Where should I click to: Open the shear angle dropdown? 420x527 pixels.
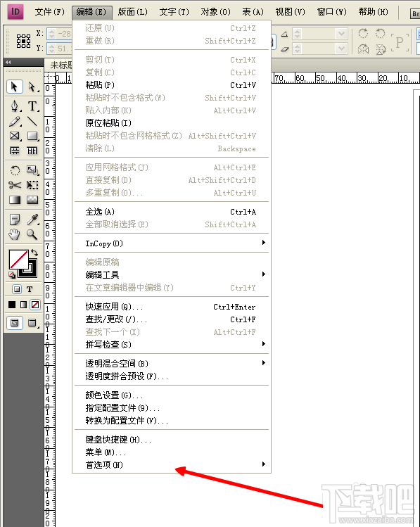(x=341, y=49)
